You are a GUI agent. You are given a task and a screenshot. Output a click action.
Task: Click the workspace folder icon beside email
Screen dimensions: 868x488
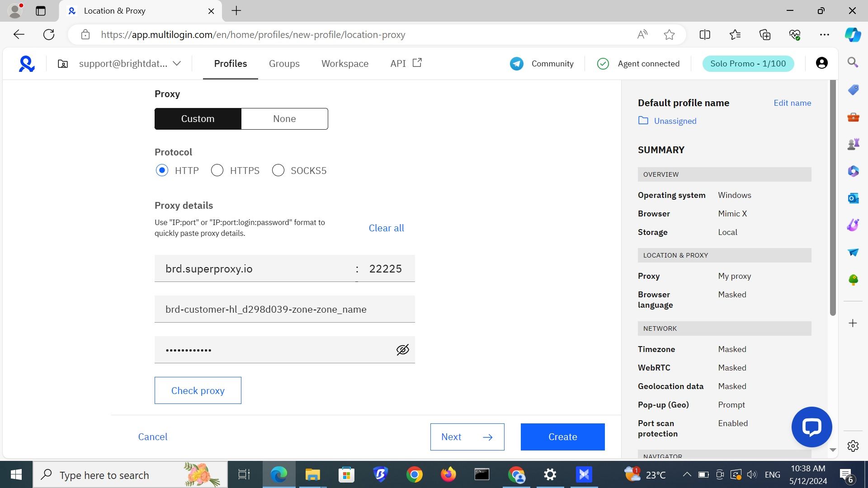63,64
